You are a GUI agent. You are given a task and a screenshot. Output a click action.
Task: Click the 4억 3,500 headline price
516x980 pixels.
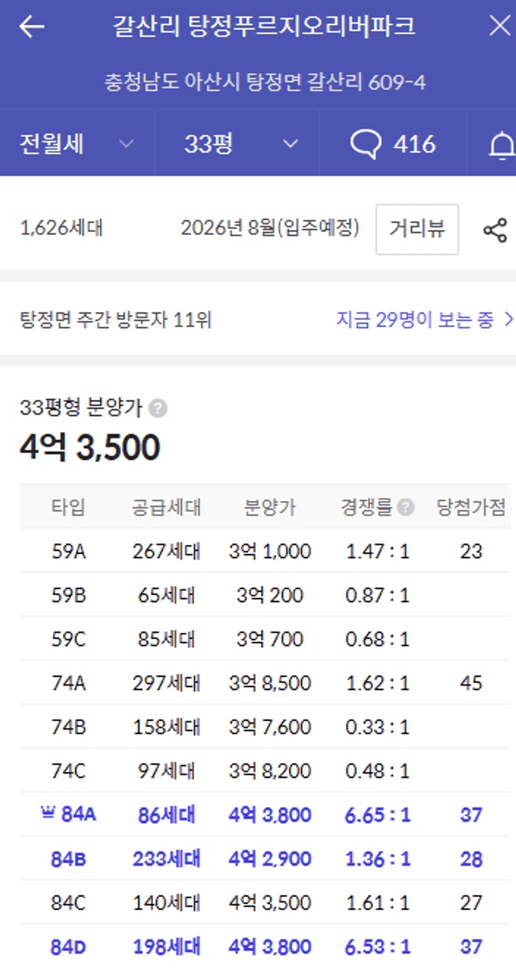pyautogui.click(x=90, y=447)
